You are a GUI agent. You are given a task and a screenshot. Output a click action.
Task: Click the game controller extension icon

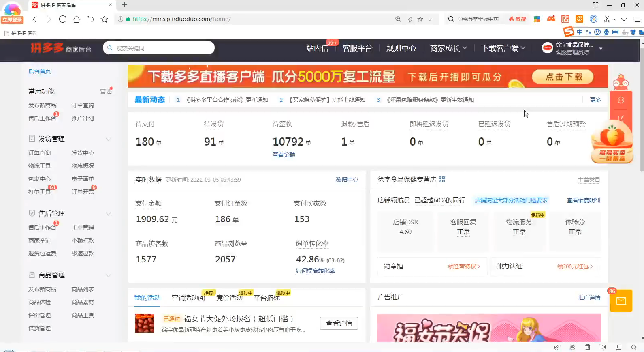coord(551,19)
